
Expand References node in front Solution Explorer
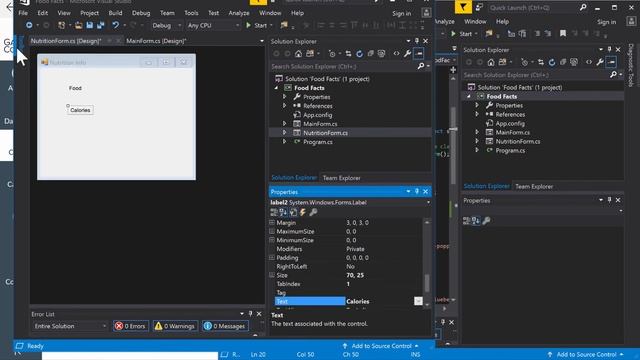point(284,106)
